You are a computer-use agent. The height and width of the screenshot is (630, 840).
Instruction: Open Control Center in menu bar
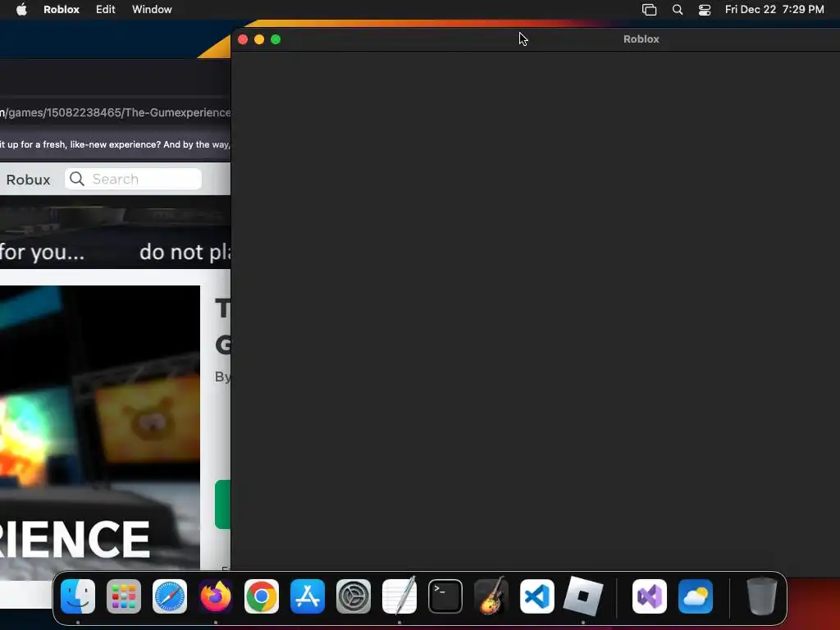click(x=705, y=10)
